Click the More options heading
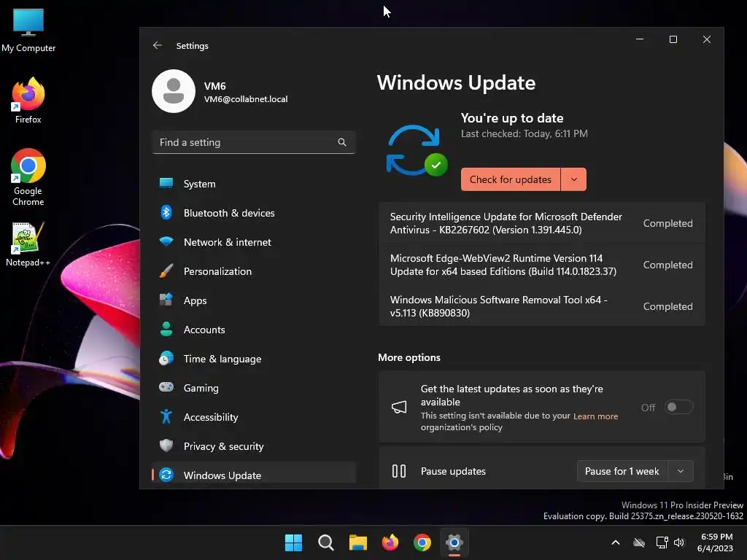747x560 pixels. click(409, 357)
